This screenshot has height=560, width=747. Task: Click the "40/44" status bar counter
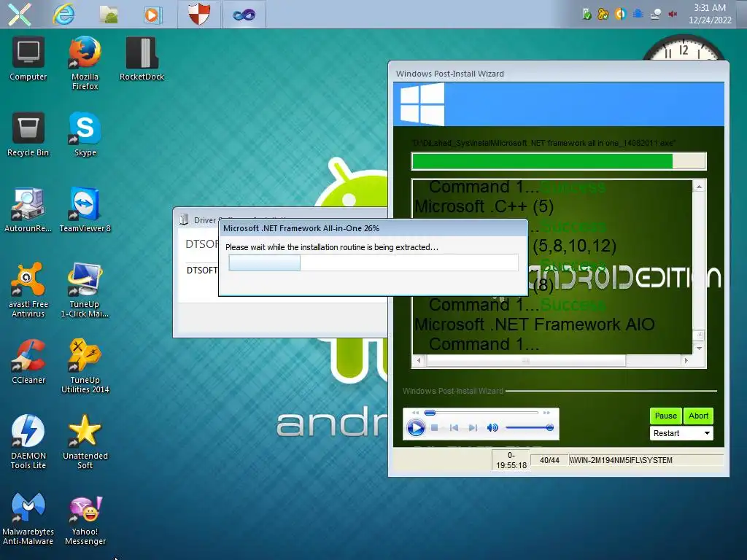point(549,460)
